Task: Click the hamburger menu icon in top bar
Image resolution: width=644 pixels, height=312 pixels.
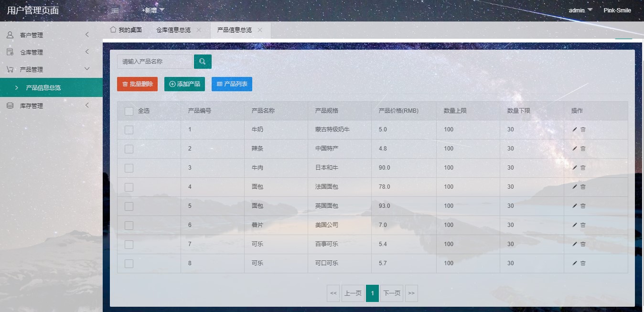Action: 114,10
